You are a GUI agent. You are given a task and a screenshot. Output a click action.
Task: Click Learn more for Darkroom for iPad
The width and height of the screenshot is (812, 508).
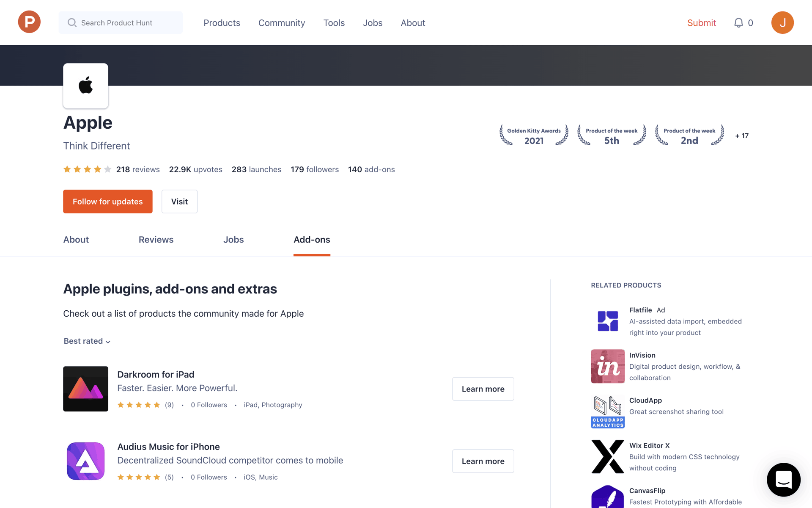pos(483,389)
